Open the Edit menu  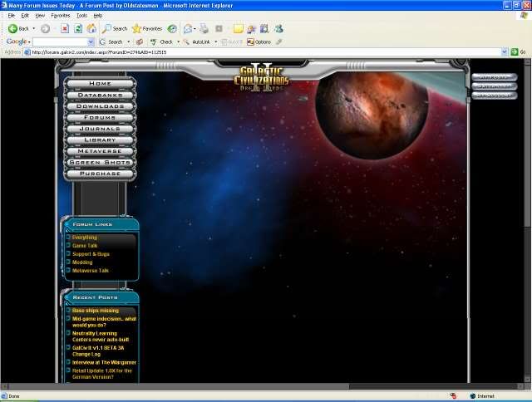tap(25, 16)
